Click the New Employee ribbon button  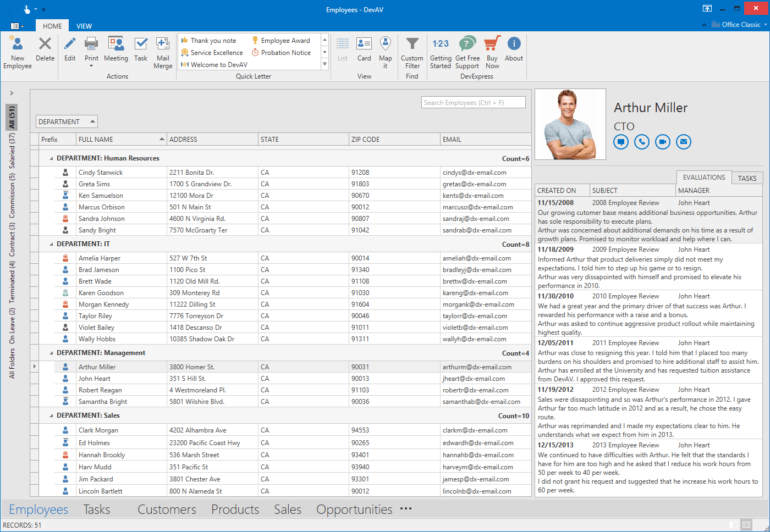pos(18,53)
